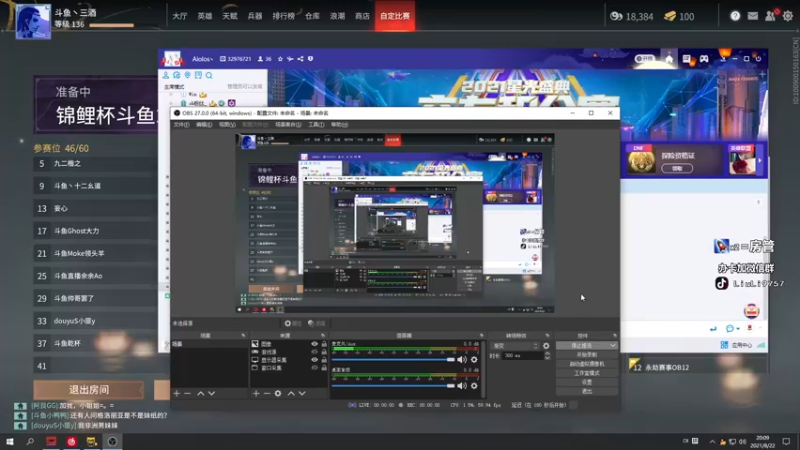The image size is (800, 450).
Task: Switch to the 排行榜 game tab
Action: tap(283, 16)
